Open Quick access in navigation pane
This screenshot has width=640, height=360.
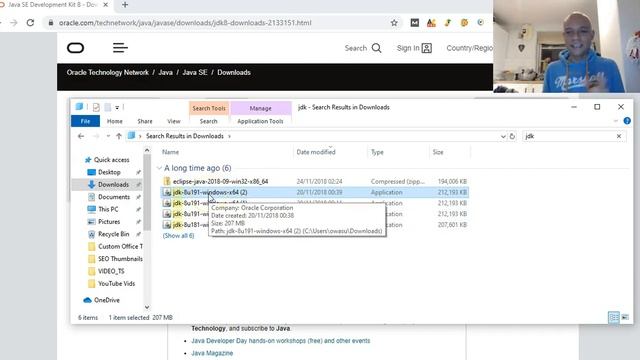coord(111,160)
